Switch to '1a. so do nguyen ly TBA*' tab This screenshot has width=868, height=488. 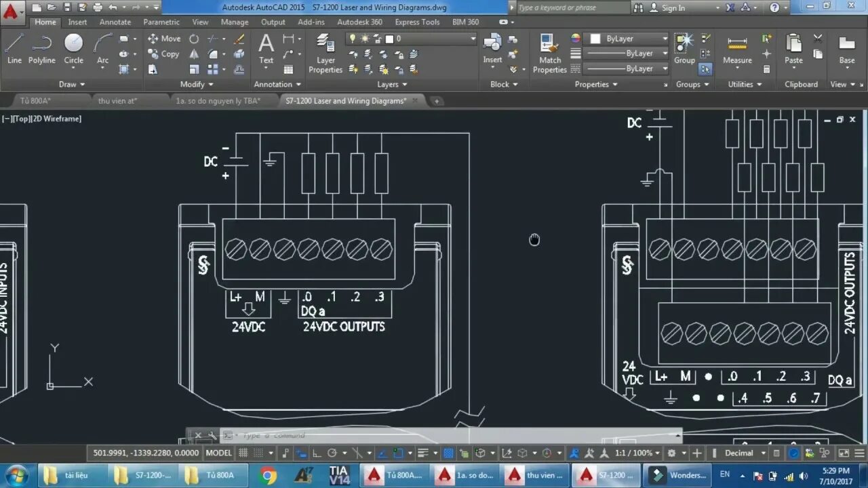(218, 101)
